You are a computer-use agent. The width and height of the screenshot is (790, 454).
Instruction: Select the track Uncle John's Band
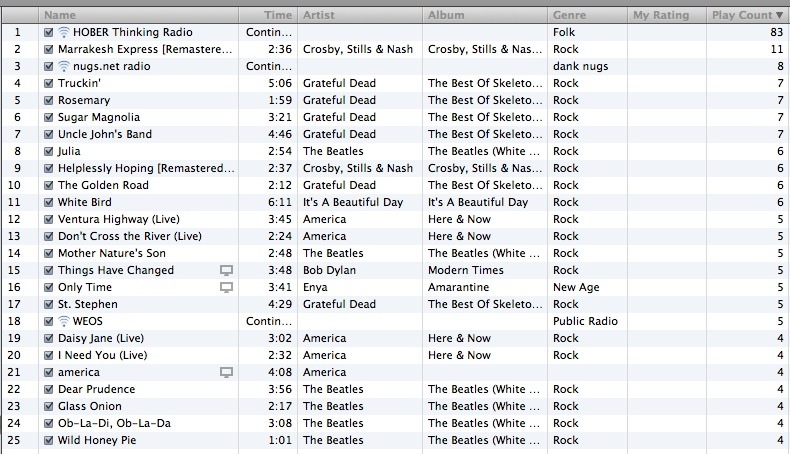pos(105,134)
